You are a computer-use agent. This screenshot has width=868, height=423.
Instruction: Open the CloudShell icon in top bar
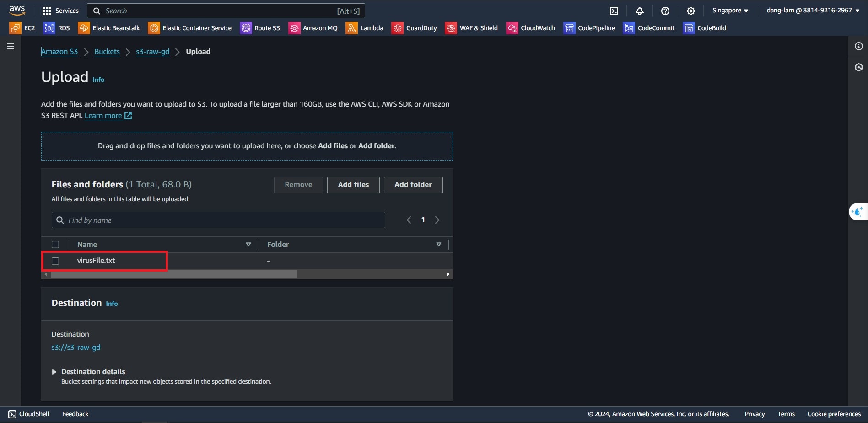614,11
